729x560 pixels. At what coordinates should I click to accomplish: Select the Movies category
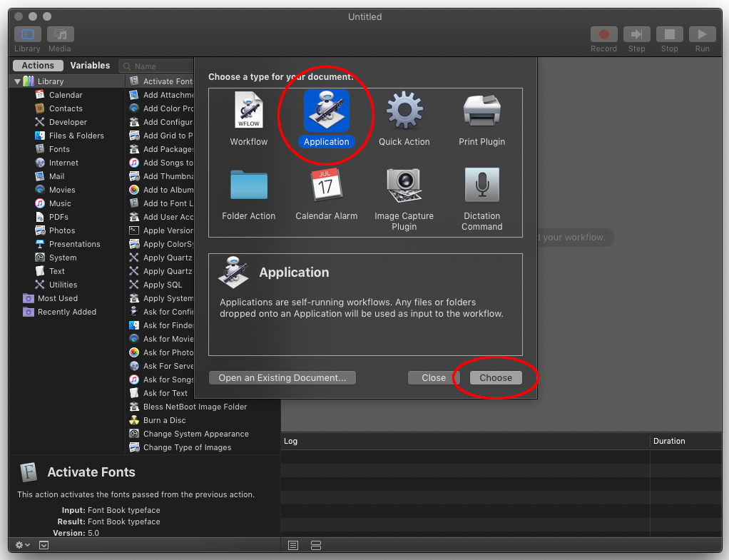[x=62, y=190]
